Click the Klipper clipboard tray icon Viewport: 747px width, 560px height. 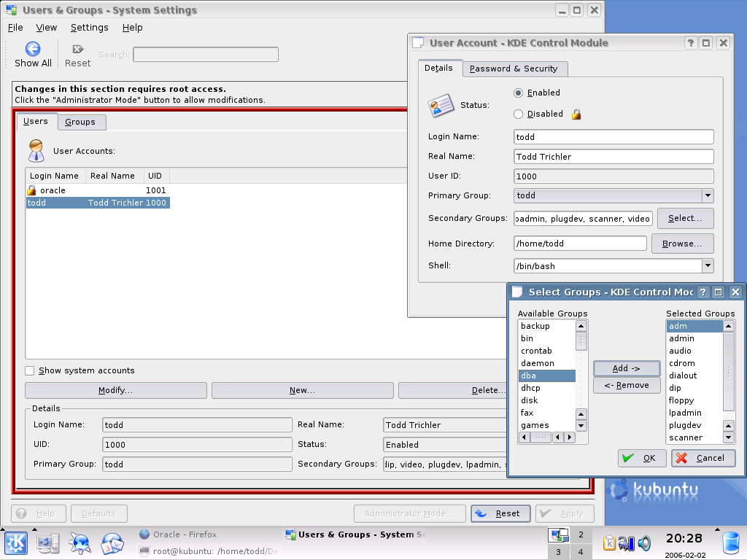pyautogui.click(x=609, y=542)
